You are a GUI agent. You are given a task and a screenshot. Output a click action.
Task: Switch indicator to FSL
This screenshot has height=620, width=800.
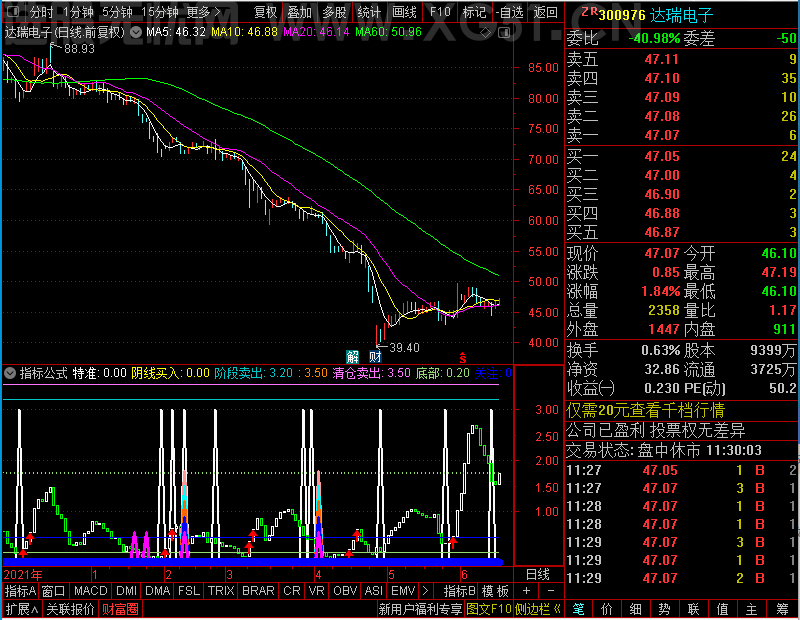tap(188, 591)
